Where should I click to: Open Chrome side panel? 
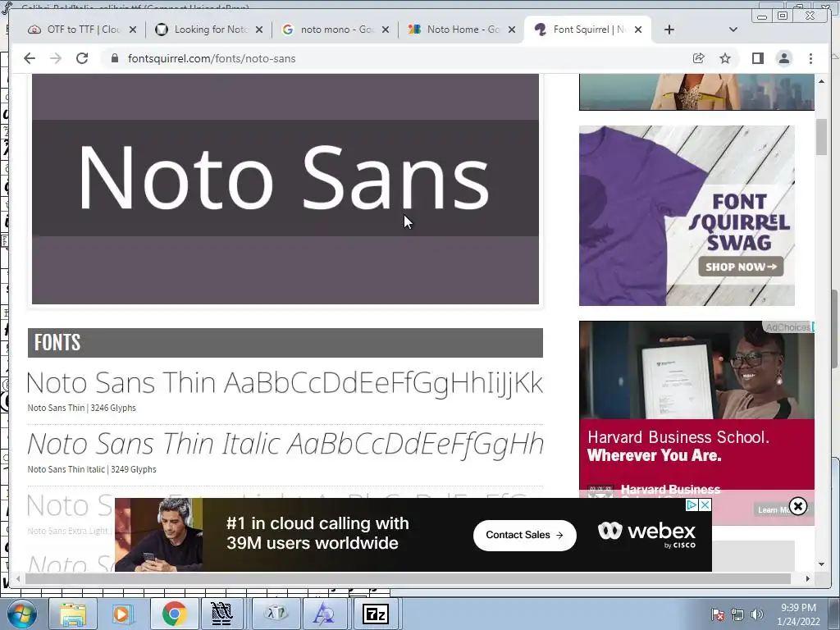[x=757, y=58]
